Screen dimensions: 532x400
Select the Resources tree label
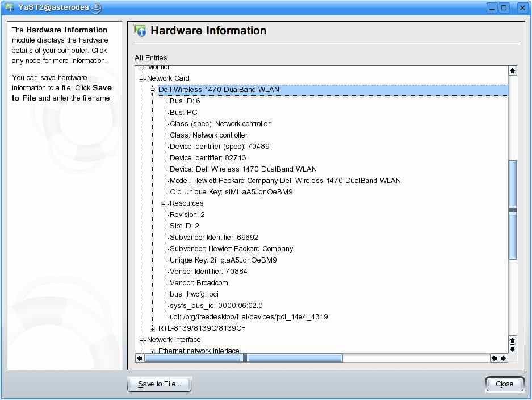187,203
